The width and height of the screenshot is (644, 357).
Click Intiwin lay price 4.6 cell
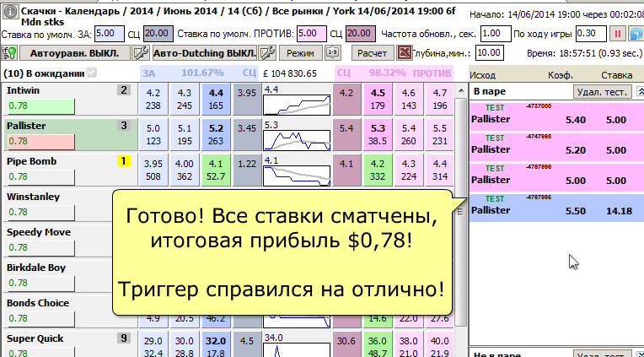tap(409, 99)
